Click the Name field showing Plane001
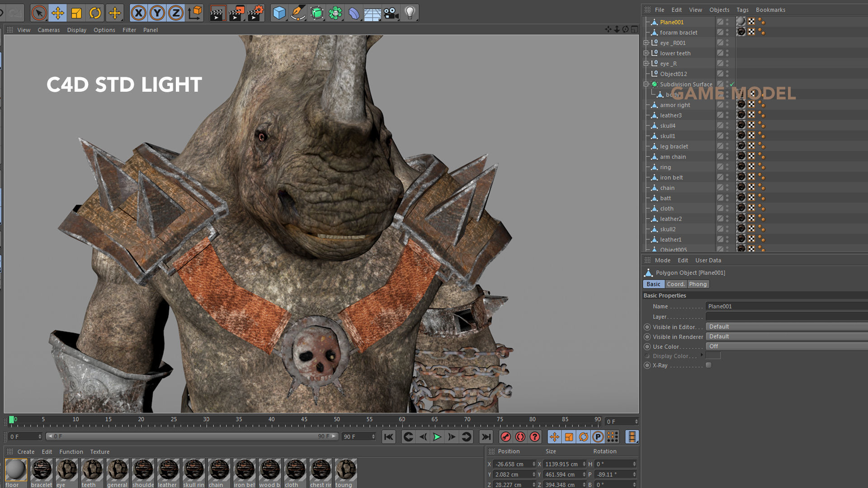 click(x=786, y=306)
